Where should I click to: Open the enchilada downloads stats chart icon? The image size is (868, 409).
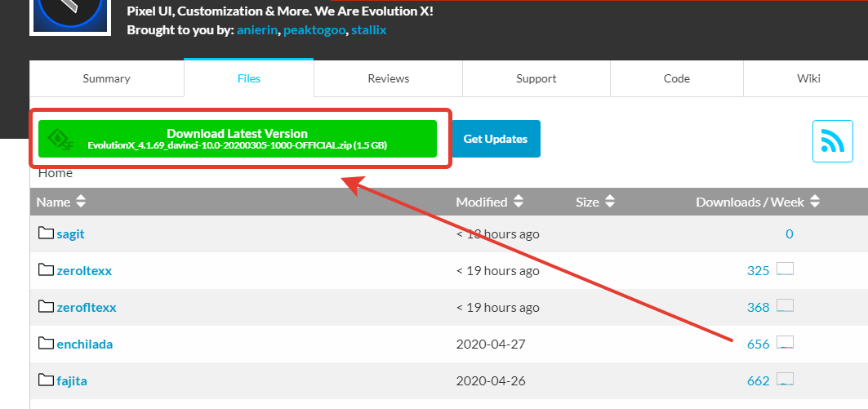pyautogui.click(x=785, y=343)
